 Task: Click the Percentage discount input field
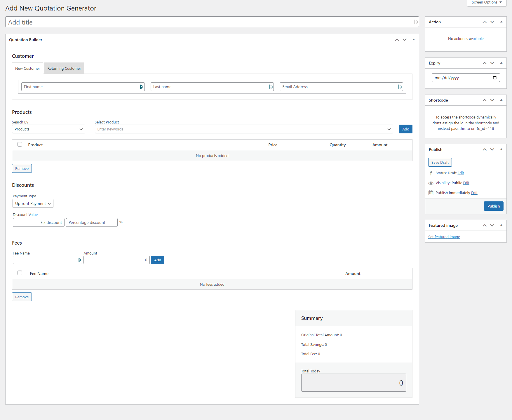coord(92,222)
